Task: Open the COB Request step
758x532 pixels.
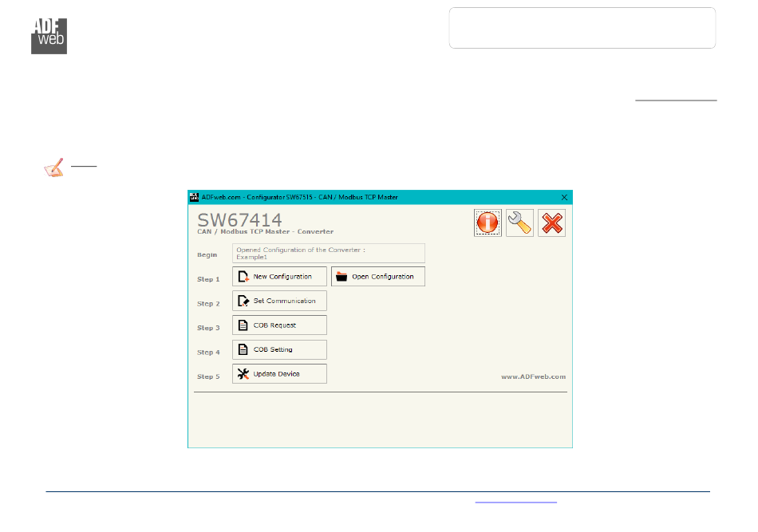Action: pyautogui.click(x=279, y=325)
